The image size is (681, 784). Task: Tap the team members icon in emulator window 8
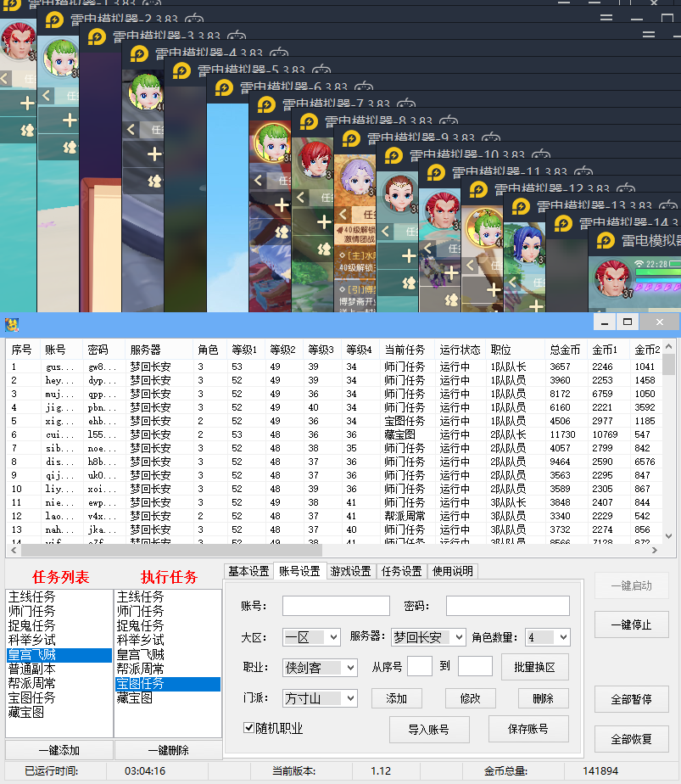324,249
